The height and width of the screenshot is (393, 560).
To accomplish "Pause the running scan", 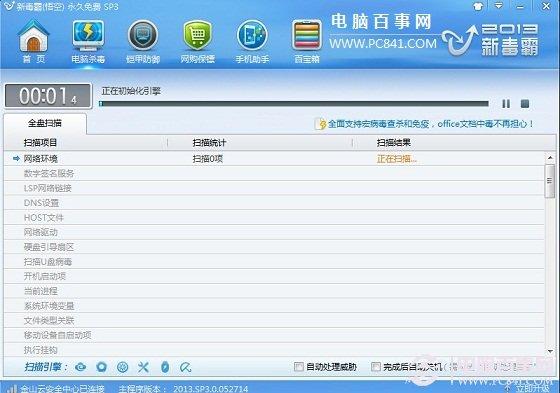I will coord(506,104).
